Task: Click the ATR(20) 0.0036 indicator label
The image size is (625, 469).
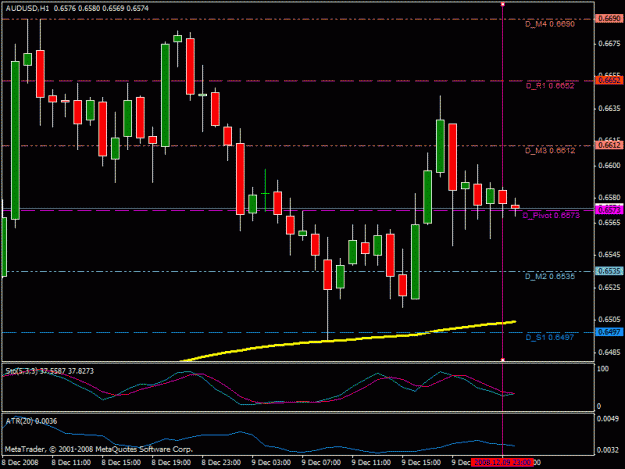Action: (31, 421)
